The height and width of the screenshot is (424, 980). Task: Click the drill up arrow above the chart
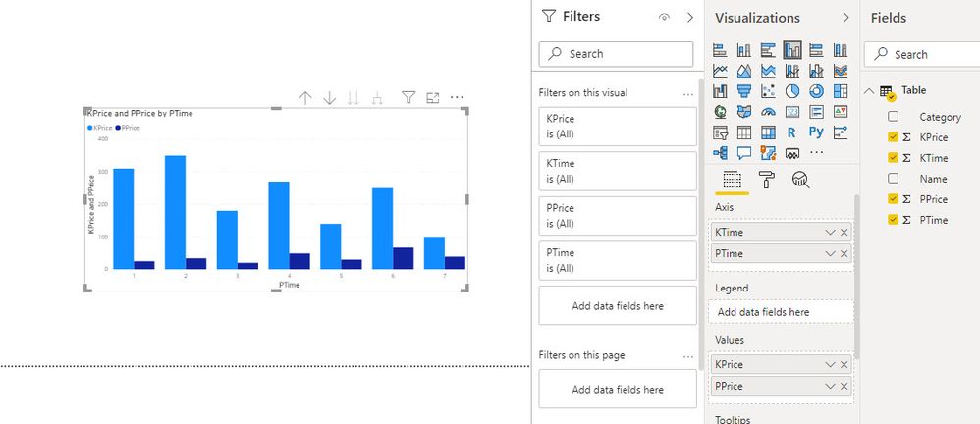(305, 97)
